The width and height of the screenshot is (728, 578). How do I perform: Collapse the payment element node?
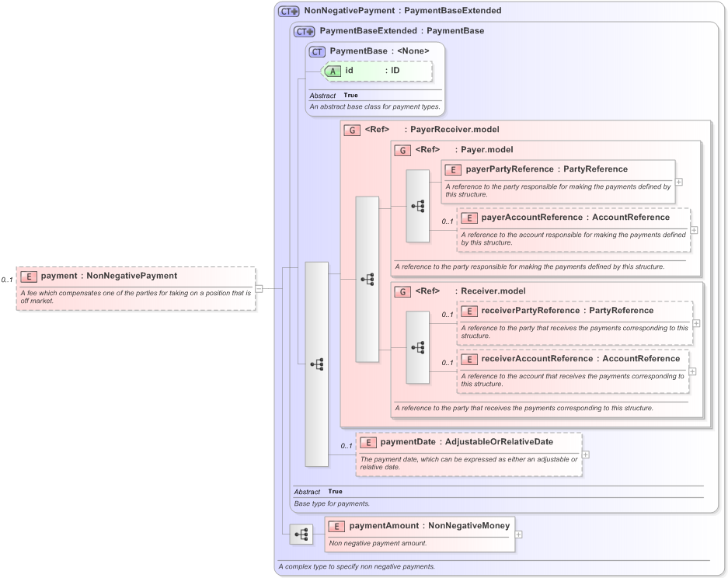coord(259,289)
